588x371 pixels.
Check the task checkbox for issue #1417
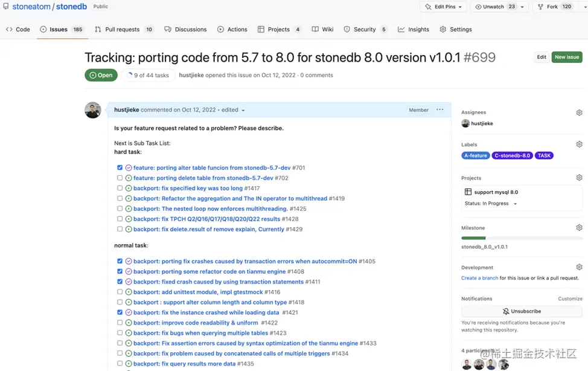(x=120, y=188)
